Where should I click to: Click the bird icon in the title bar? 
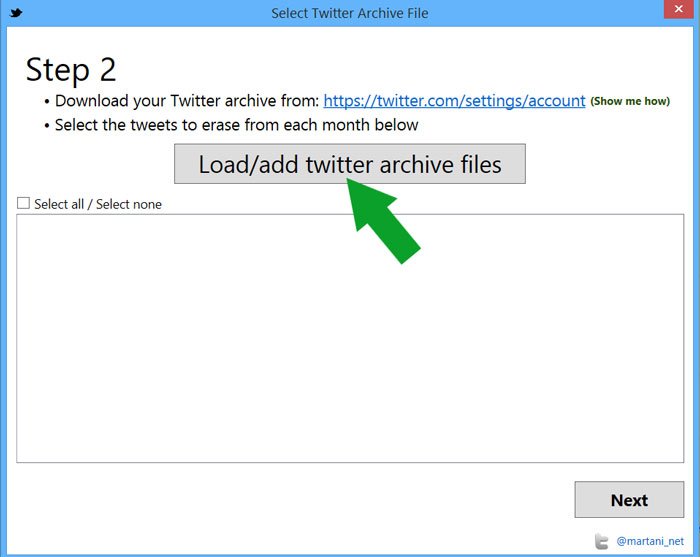click(x=16, y=12)
